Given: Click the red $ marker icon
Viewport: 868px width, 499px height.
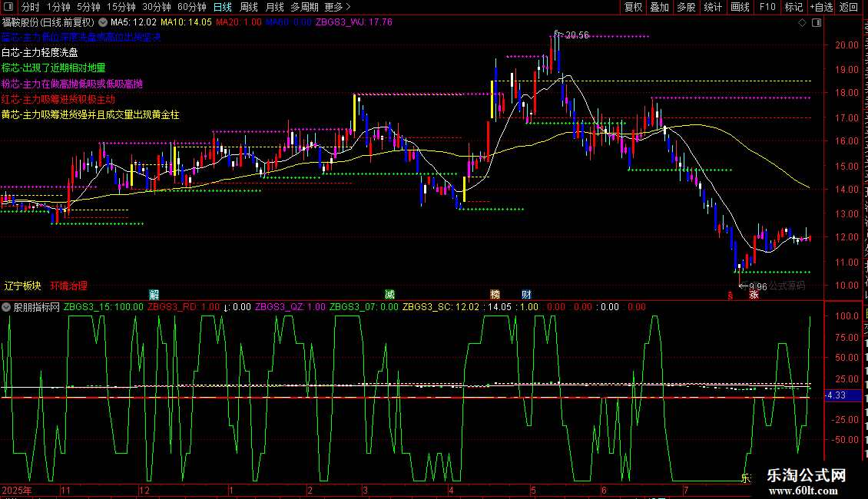Looking at the screenshot, I should pos(731,296).
